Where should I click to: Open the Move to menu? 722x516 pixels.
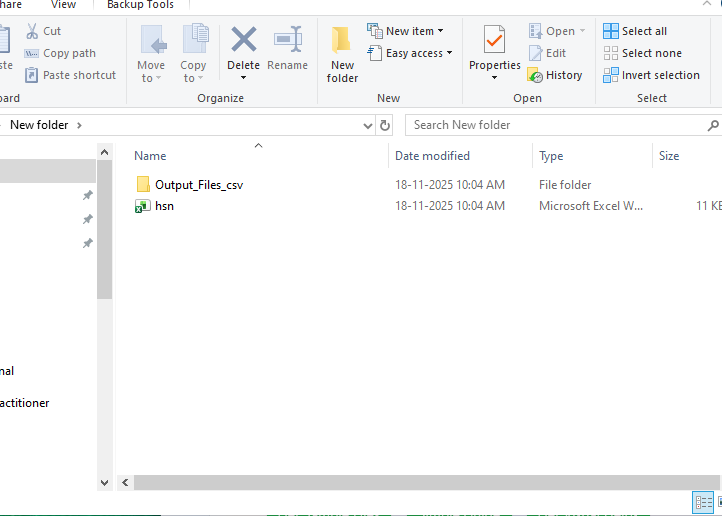(x=151, y=54)
